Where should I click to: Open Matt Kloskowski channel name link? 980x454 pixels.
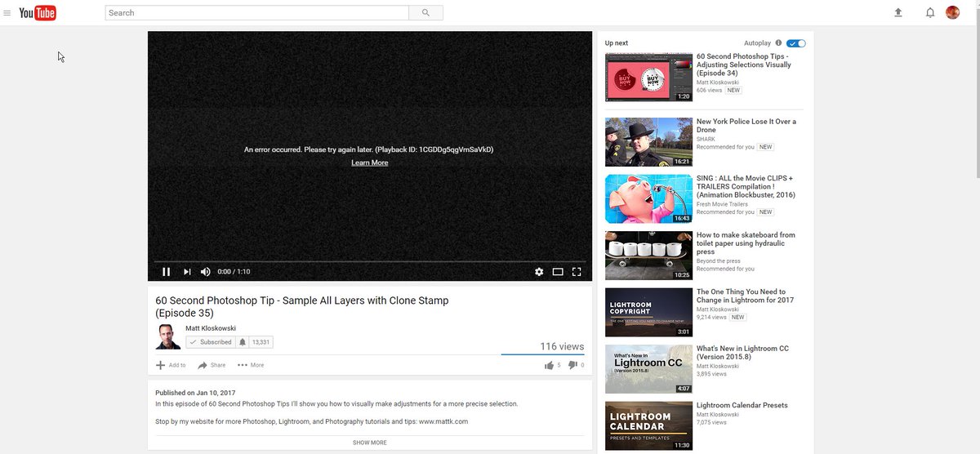coord(211,328)
